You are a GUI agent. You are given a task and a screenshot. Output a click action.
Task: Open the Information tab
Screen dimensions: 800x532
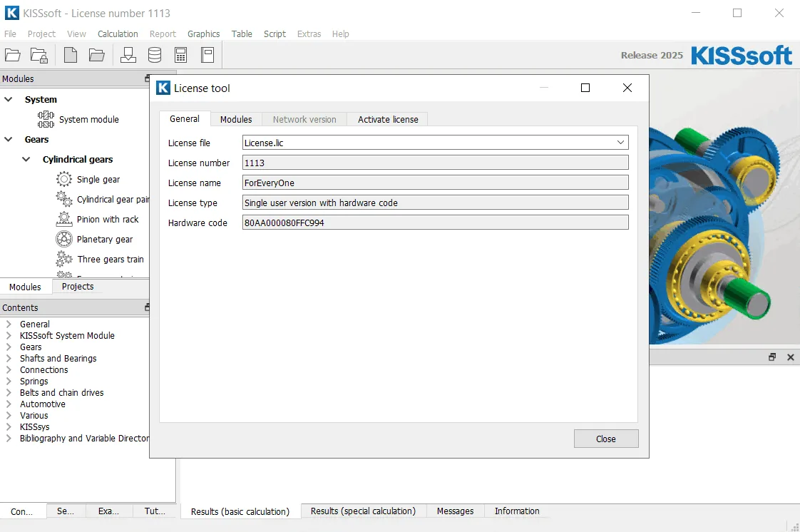517,511
